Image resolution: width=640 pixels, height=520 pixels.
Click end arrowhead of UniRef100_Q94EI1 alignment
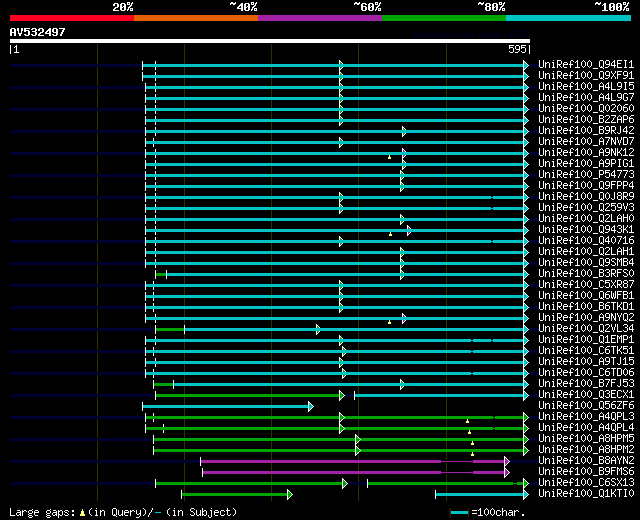[x=526, y=64]
